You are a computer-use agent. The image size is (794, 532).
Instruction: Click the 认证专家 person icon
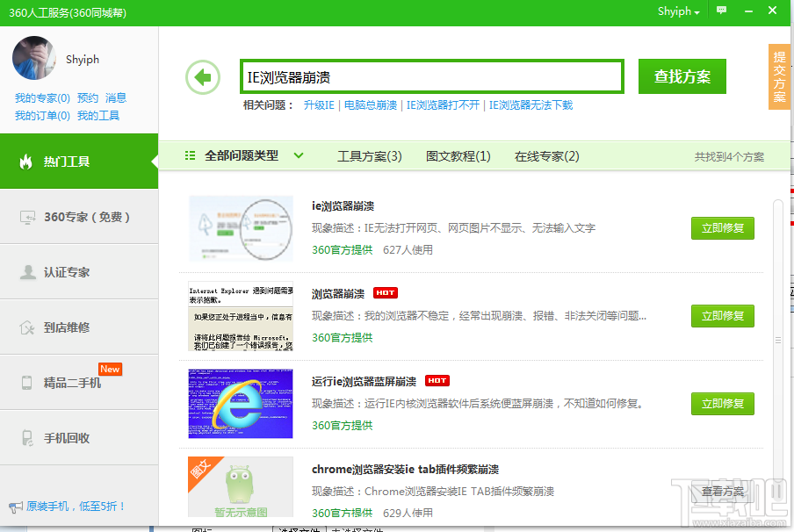pos(27,272)
